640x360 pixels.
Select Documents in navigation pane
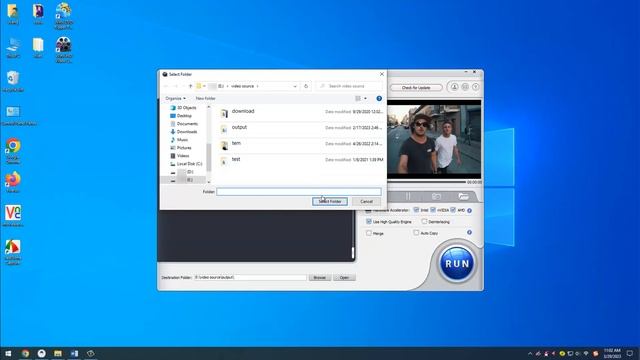coord(187,124)
